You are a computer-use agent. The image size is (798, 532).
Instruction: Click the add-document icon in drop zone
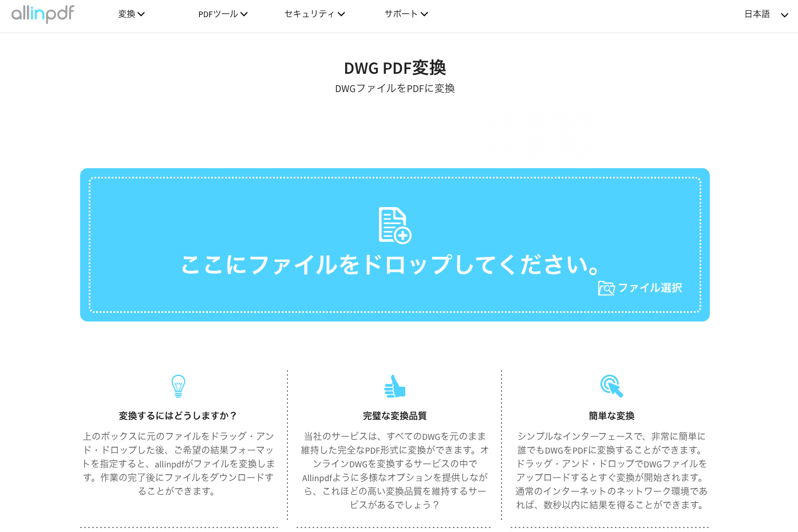point(395,225)
